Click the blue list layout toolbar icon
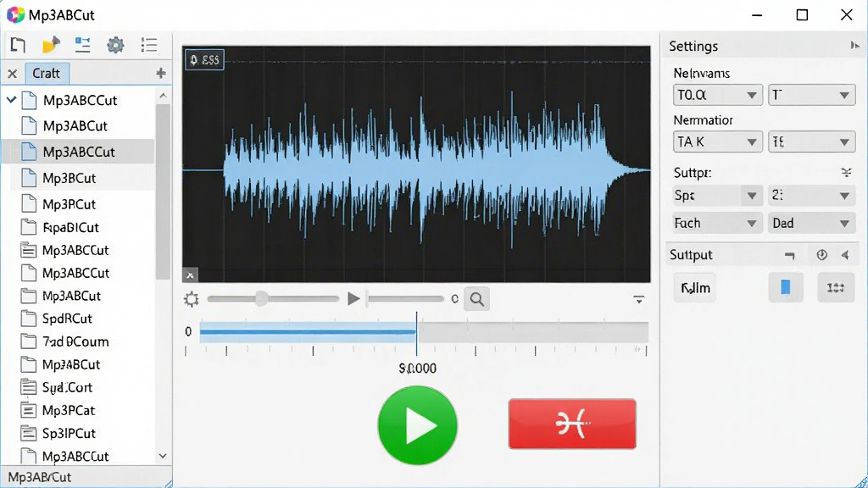The height and width of the screenshot is (488, 868). click(83, 45)
